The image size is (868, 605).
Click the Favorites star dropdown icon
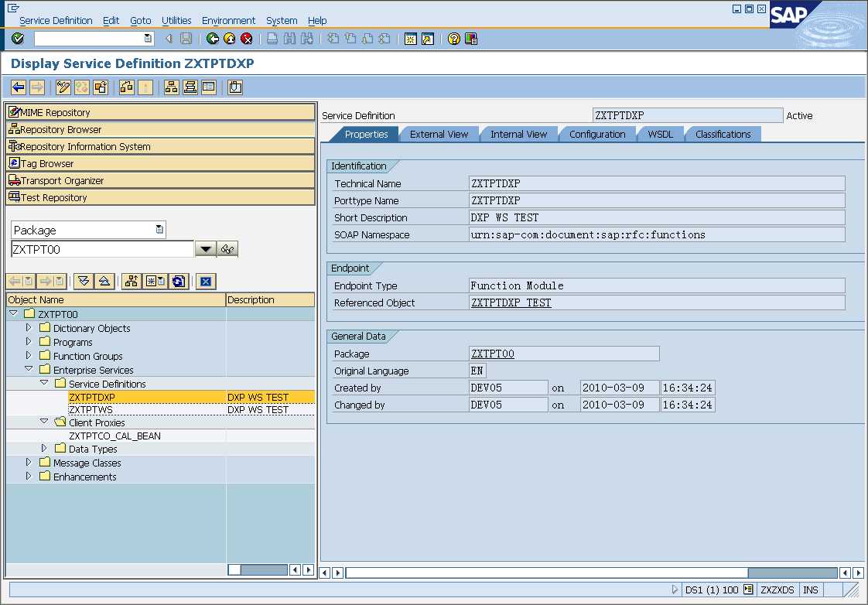point(155,281)
